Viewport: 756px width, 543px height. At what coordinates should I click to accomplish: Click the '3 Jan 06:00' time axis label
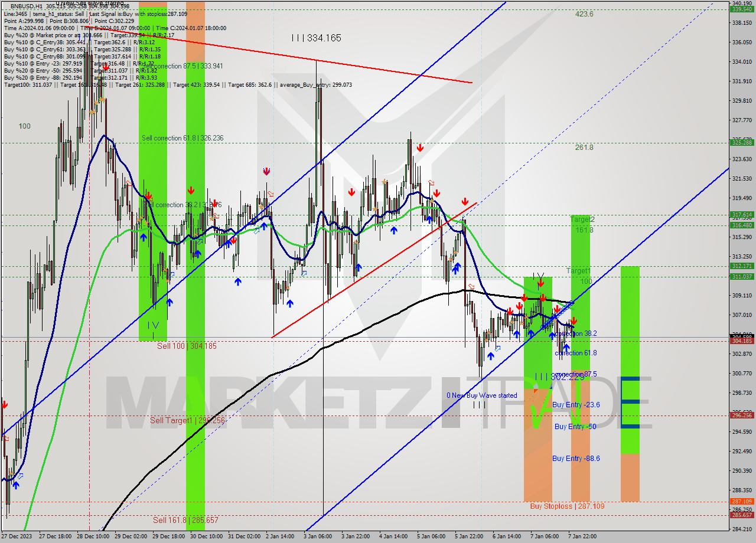pos(318,537)
